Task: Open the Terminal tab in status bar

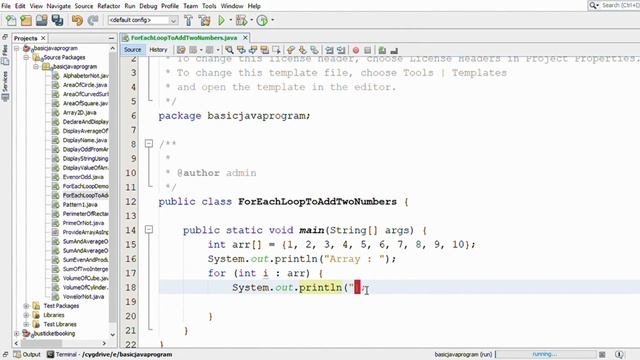Action: tap(109, 354)
